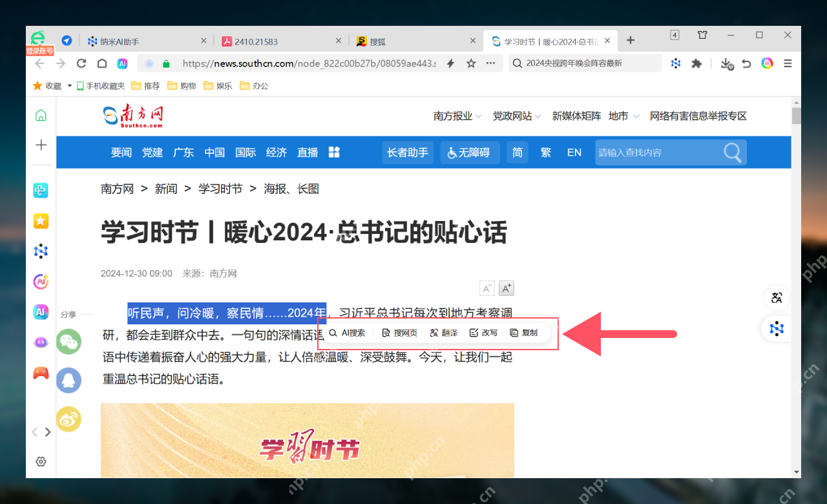Screen dimensions: 827x504
Task: Open the 广东 navigation item
Action: tap(183, 152)
